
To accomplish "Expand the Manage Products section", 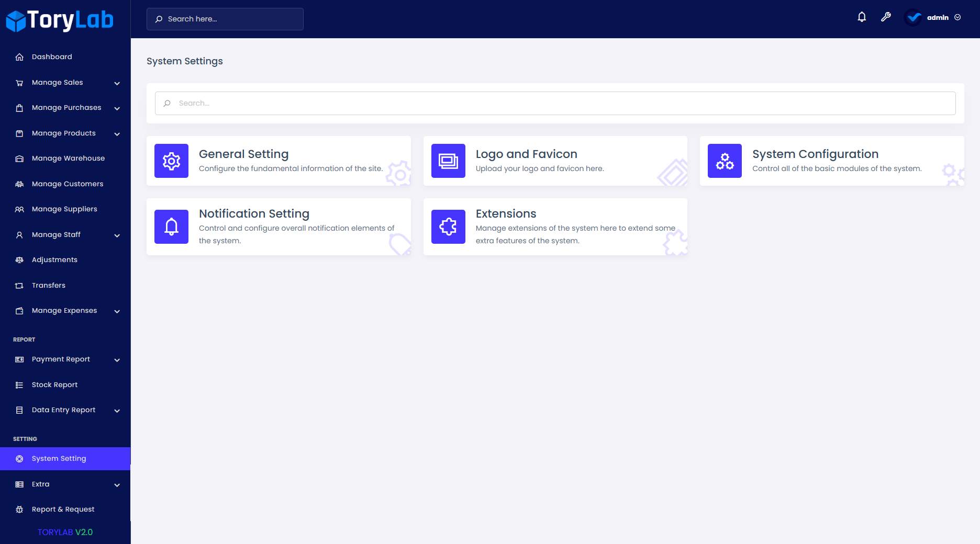I will [x=63, y=133].
